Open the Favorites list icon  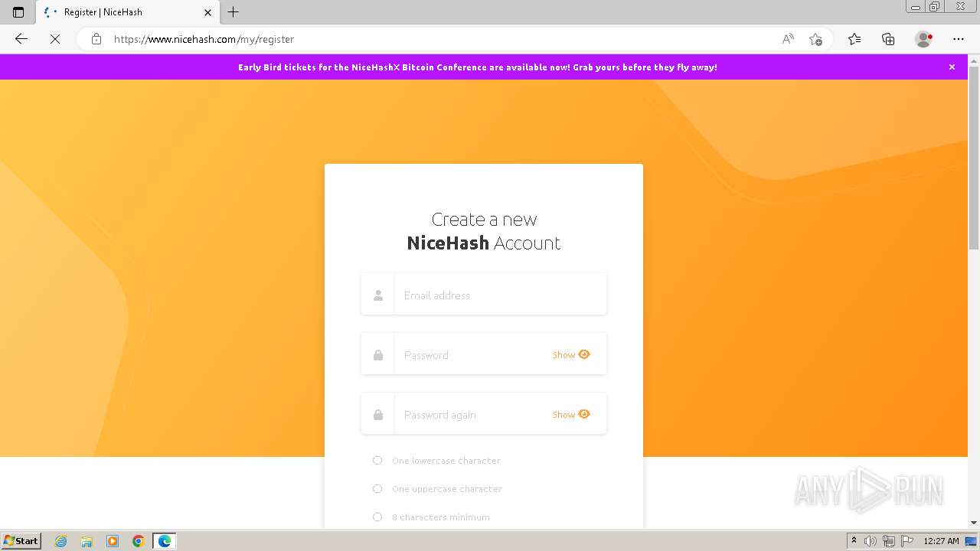point(854,39)
